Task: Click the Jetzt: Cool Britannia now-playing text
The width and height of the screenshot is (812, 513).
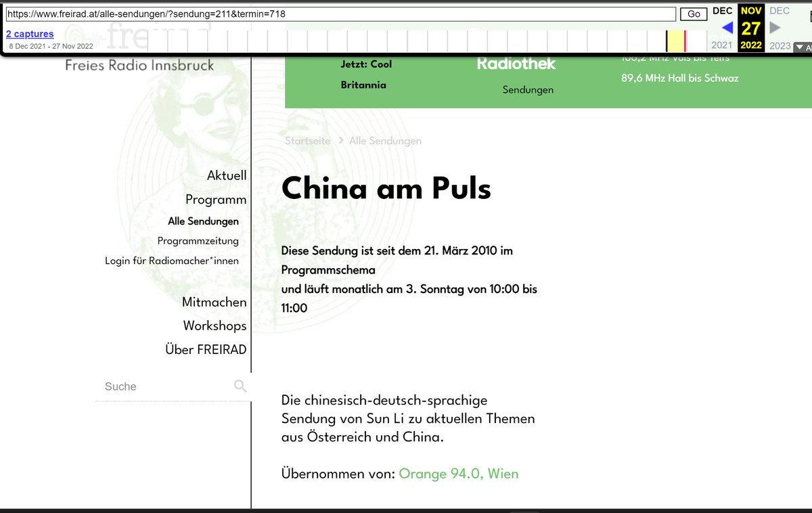Action: tap(366, 74)
